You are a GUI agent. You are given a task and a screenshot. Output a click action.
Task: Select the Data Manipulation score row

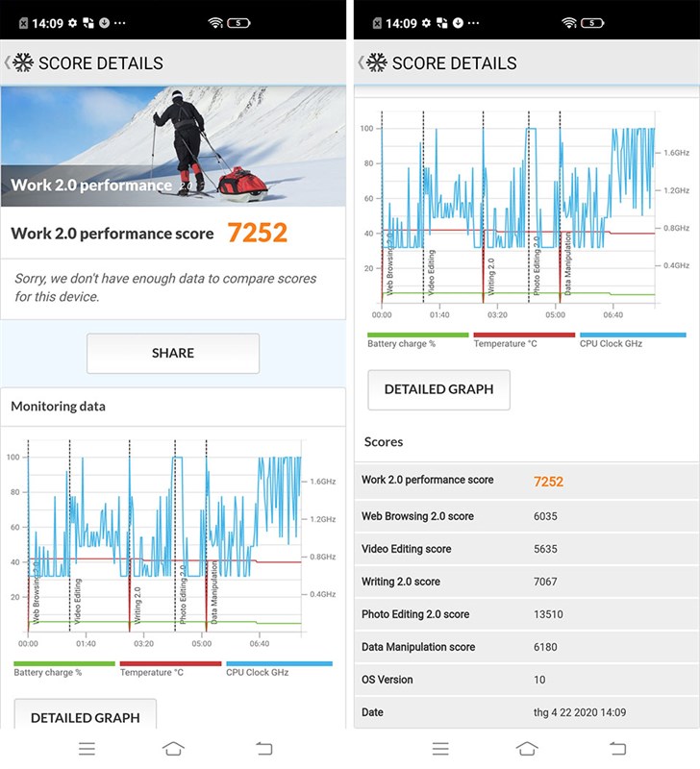(x=527, y=647)
